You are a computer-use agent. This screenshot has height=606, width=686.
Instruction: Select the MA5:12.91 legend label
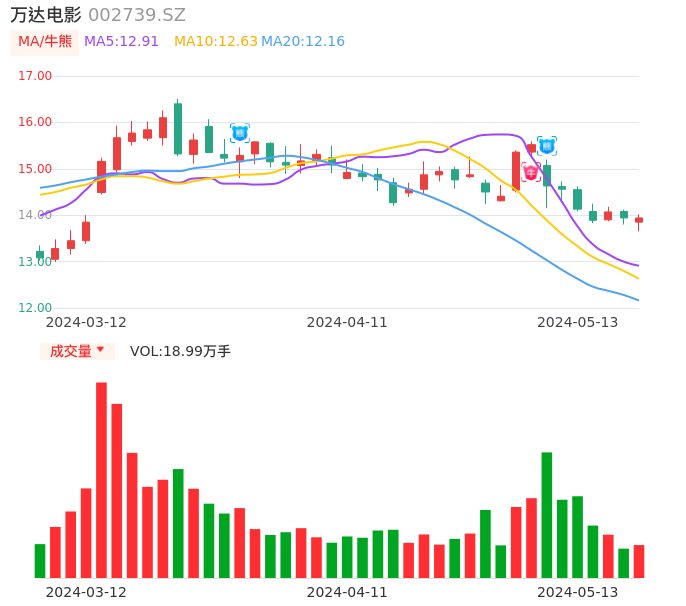point(121,42)
